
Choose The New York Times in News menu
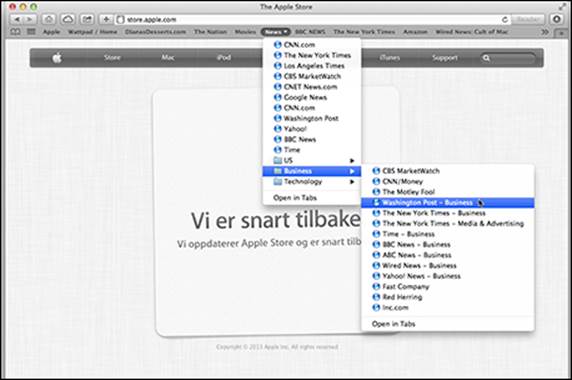coord(312,55)
